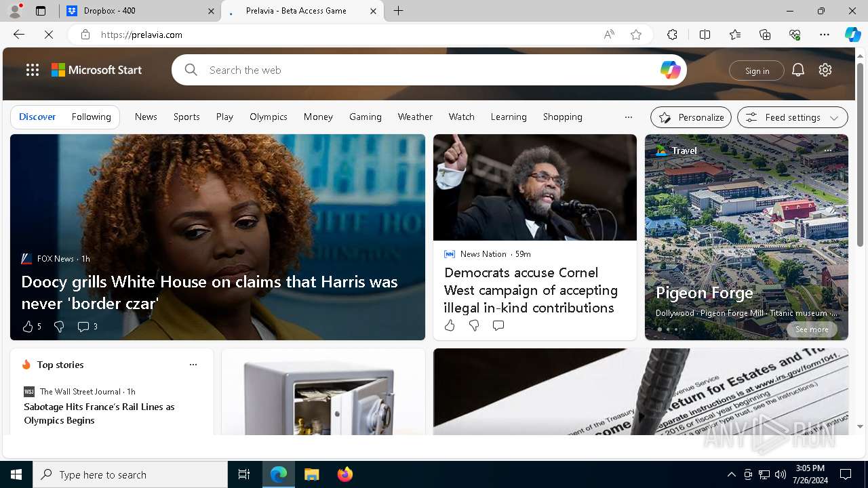Open the Edge profile icon
Image resolution: width=868 pixels, height=488 pixels.
tap(15, 11)
